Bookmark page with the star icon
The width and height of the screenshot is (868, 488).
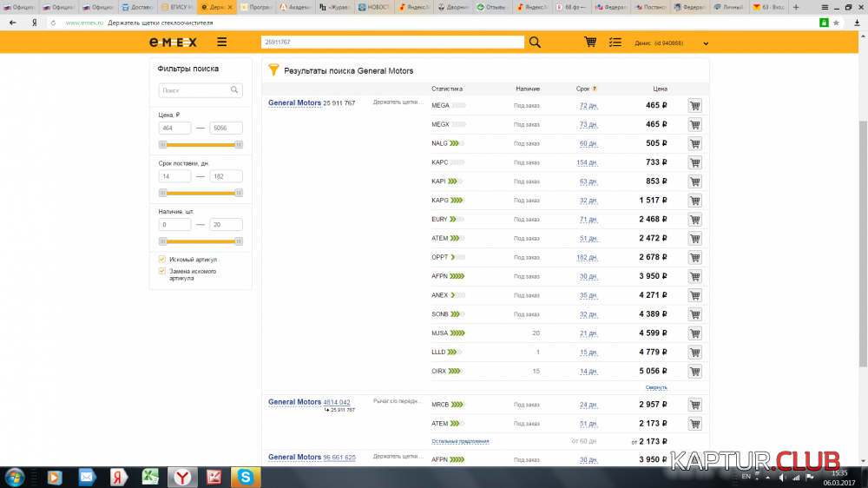pyautogui.click(x=836, y=23)
